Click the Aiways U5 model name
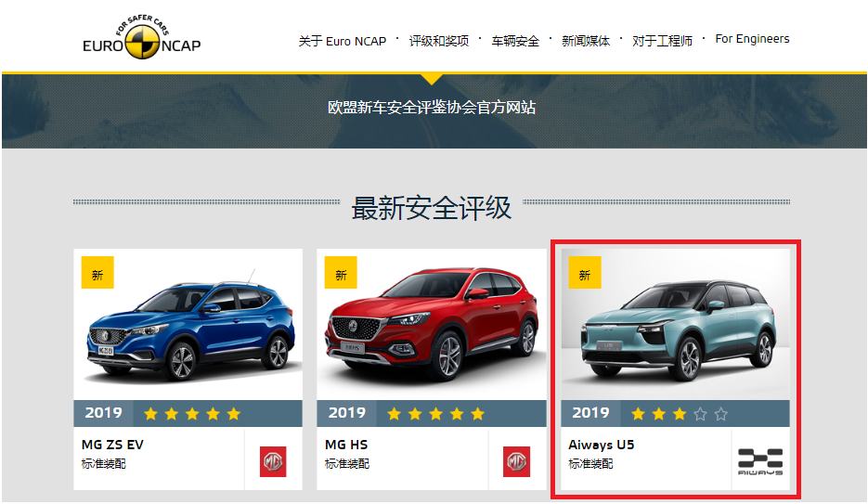 (x=602, y=445)
